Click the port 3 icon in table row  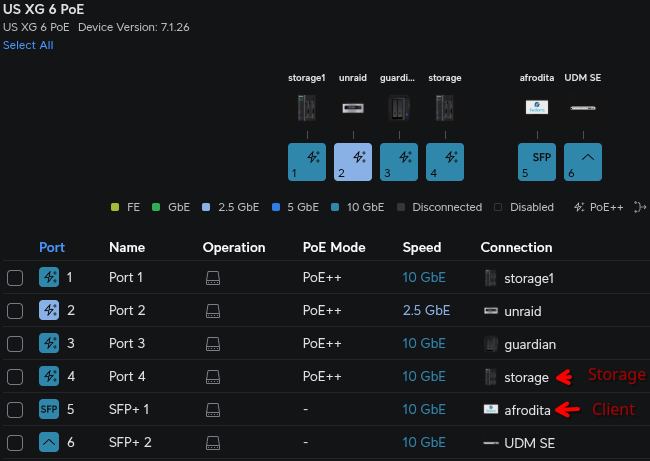click(49, 343)
